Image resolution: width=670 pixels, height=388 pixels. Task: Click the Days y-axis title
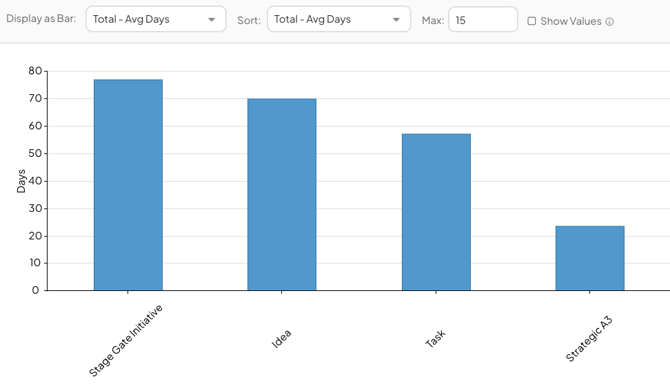coord(21,181)
